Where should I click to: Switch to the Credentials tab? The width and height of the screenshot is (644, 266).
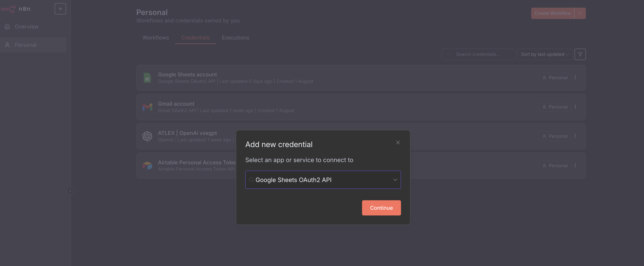195,38
